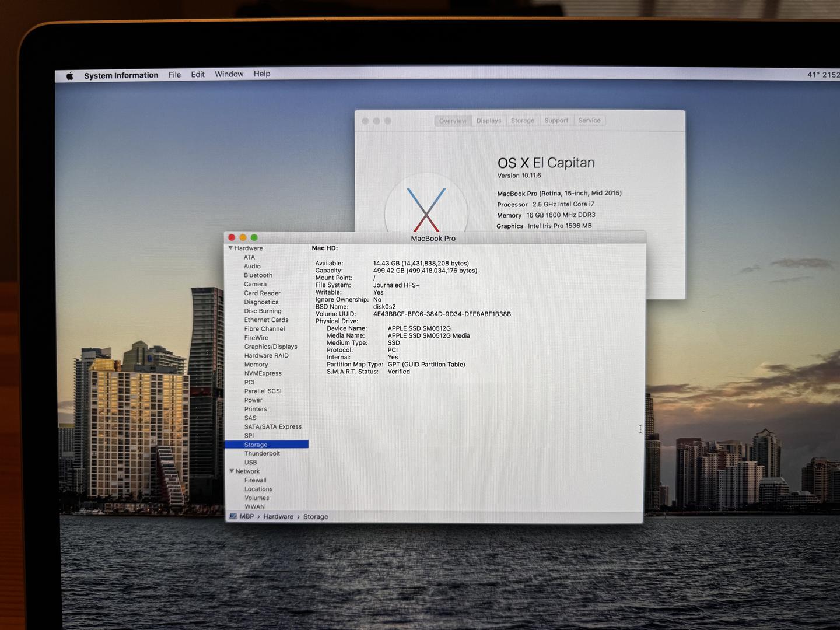Click the Mac HD volume heading

coord(325,248)
